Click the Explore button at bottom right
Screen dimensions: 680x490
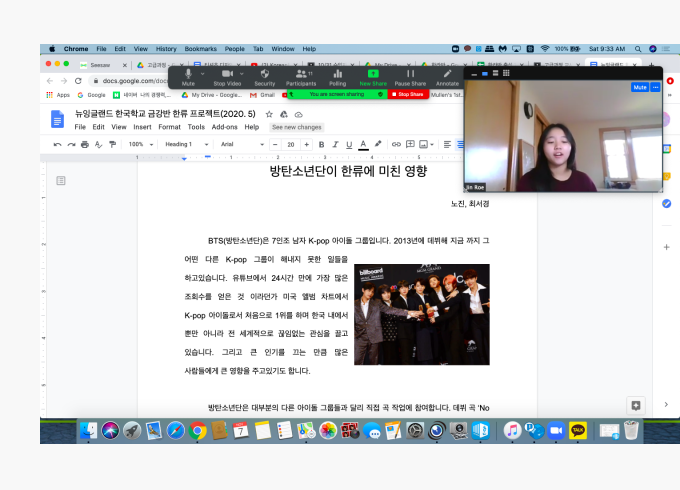[636, 405]
